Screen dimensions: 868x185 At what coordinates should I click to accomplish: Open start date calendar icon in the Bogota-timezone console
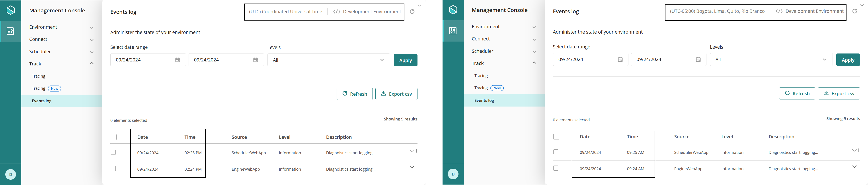pos(620,59)
